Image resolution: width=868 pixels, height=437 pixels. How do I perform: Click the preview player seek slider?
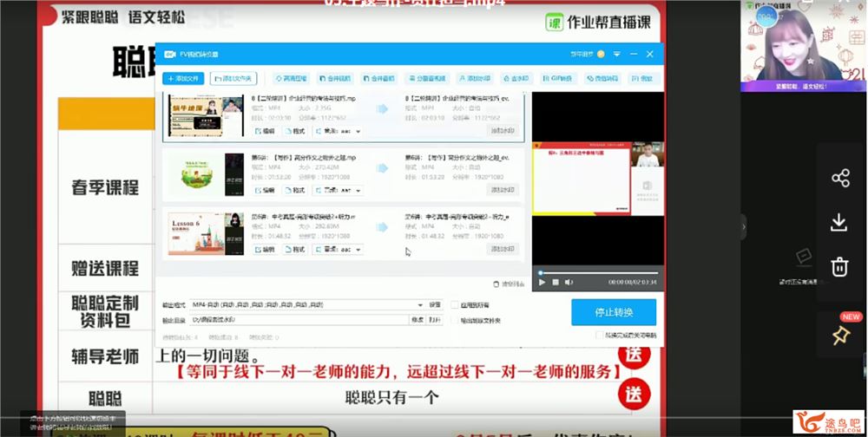(x=598, y=273)
